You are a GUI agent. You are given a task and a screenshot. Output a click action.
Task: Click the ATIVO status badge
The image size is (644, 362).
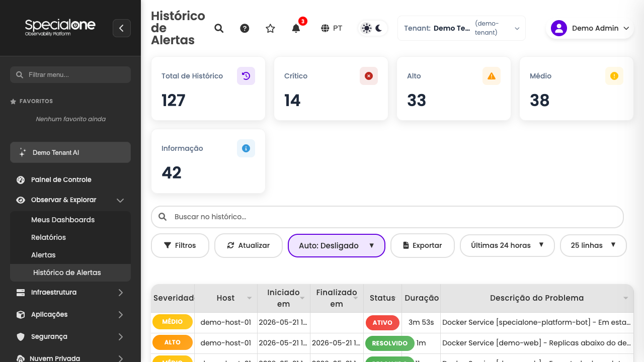click(382, 323)
